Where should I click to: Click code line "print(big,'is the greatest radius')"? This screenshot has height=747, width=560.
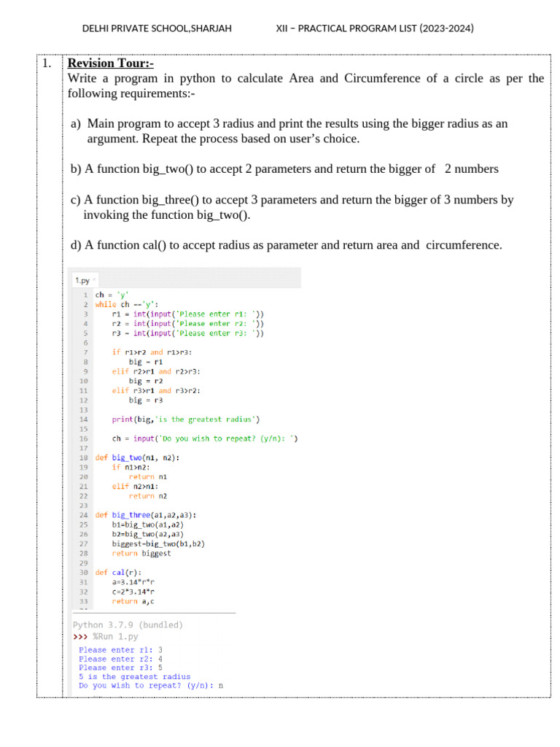point(186,419)
